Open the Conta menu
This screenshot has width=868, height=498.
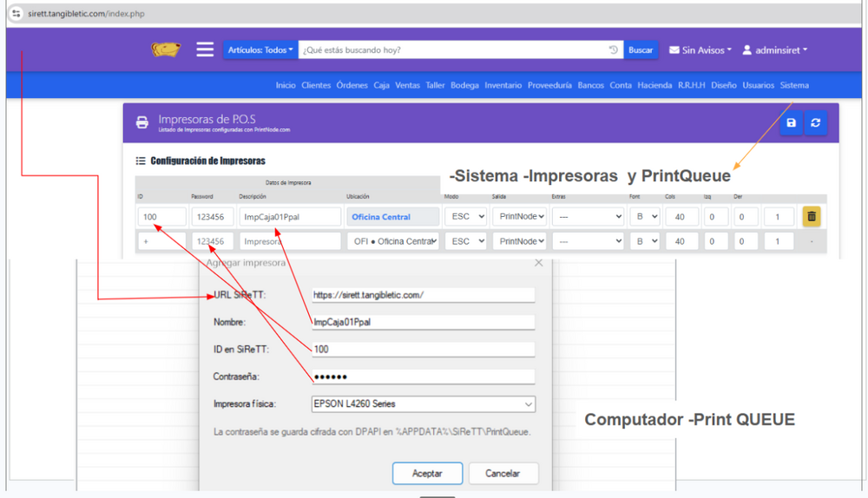(x=621, y=85)
